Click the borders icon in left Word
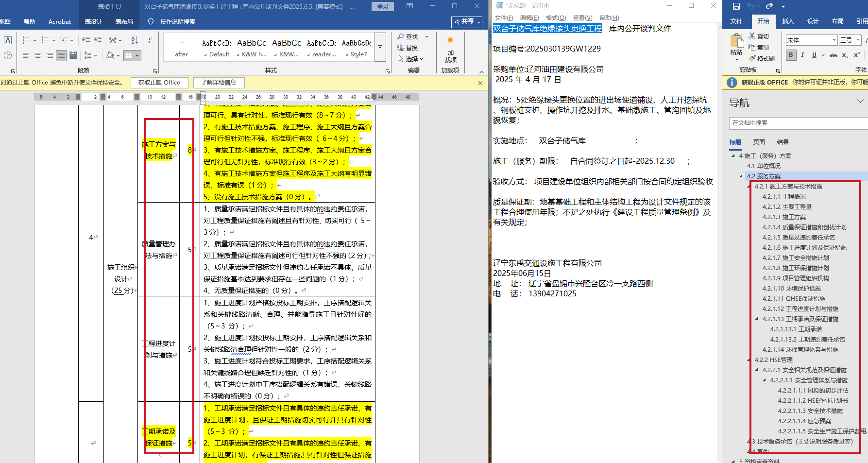The image size is (868, 463). [x=128, y=56]
